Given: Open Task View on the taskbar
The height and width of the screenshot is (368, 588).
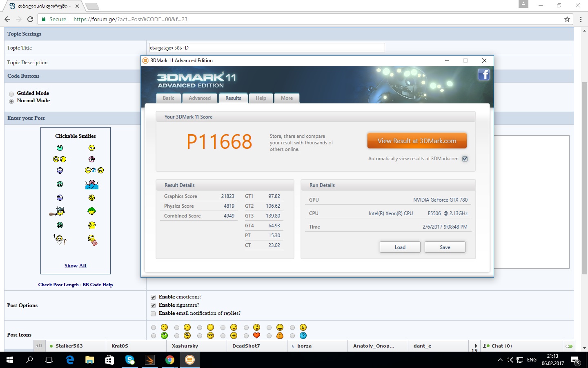Looking at the screenshot, I should coord(49,360).
